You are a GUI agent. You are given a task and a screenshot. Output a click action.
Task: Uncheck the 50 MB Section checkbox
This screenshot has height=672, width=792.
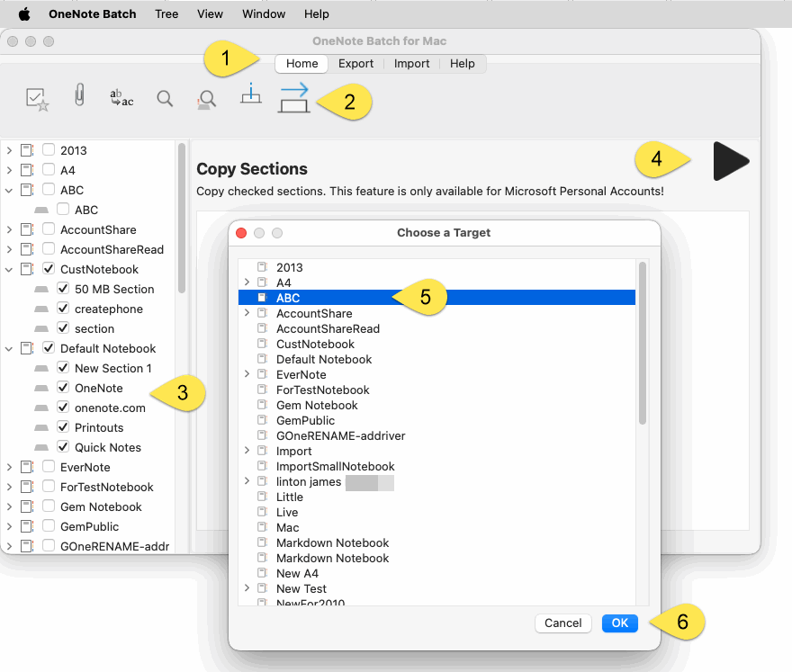click(x=62, y=289)
